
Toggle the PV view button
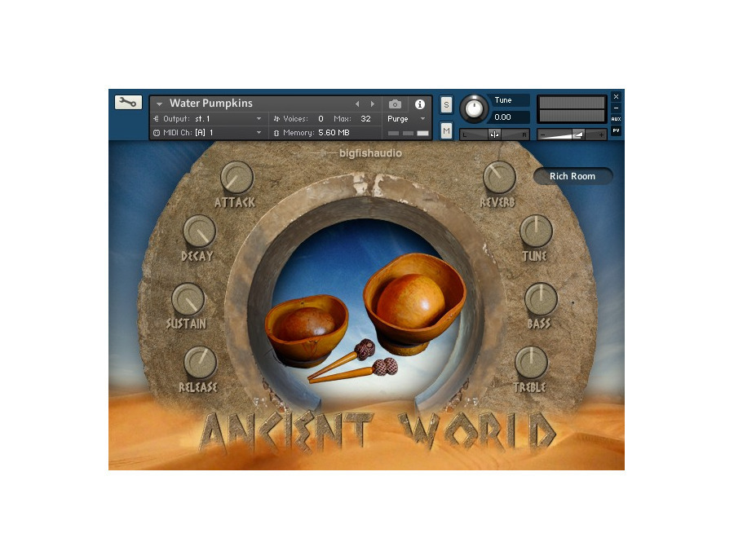(x=616, y=130)
